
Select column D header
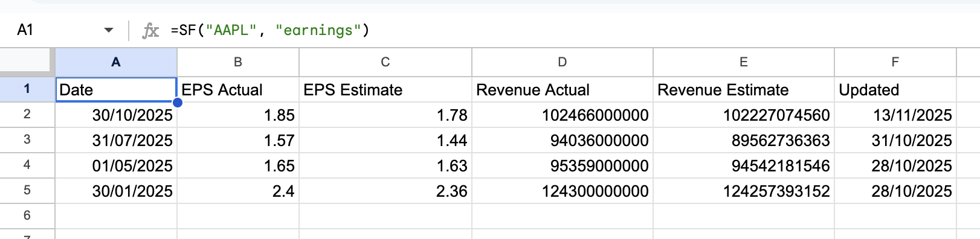[x=563, y=62]
